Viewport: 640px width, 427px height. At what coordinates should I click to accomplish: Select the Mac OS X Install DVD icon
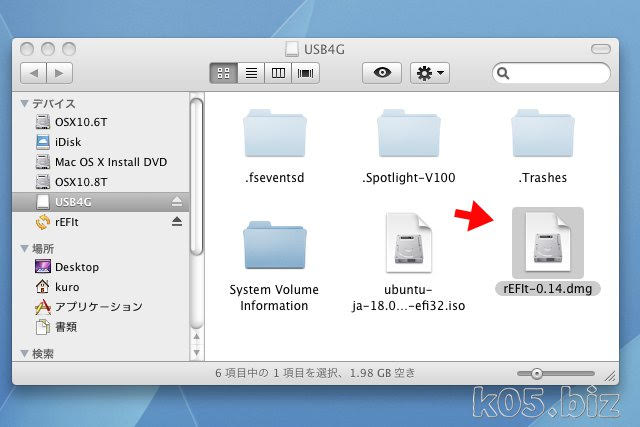click(x=43, y=162)
